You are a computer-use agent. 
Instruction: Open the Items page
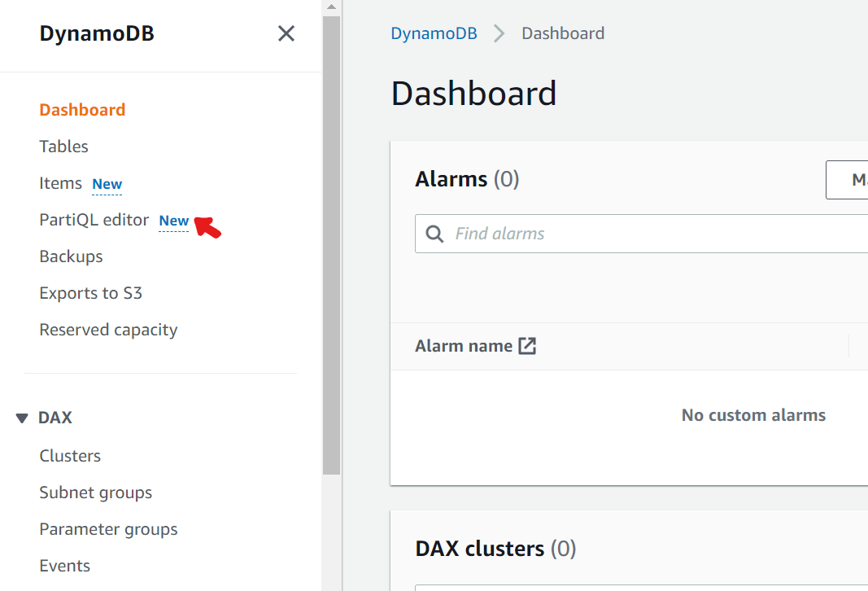click(61, 183)
